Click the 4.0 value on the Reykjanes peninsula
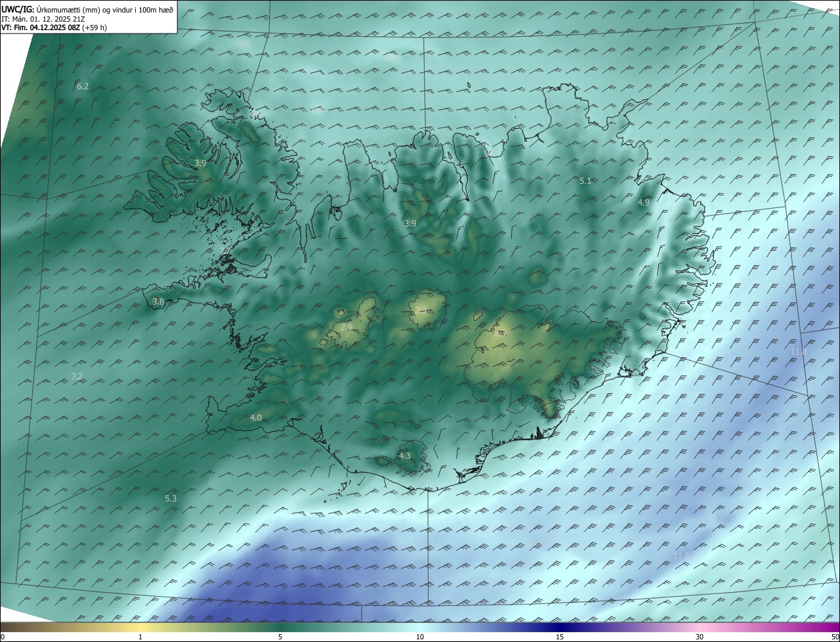 256,418
